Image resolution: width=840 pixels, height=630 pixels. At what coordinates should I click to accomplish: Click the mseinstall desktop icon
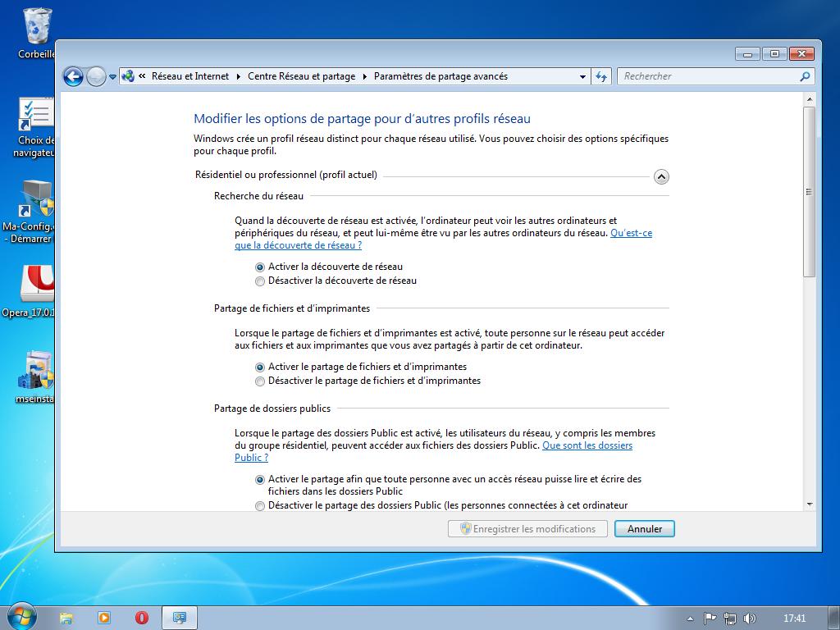click(35, 377)
